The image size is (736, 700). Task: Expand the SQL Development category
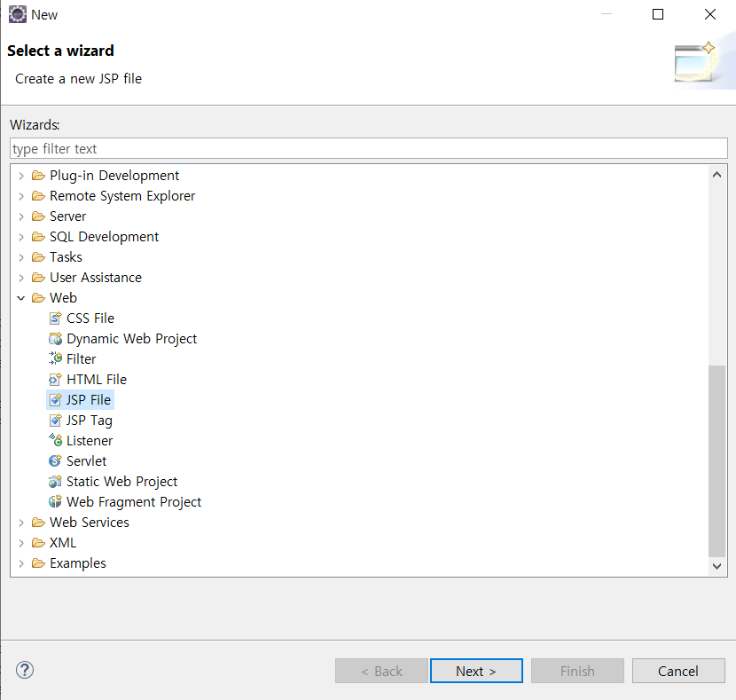[x=21, y=237]
